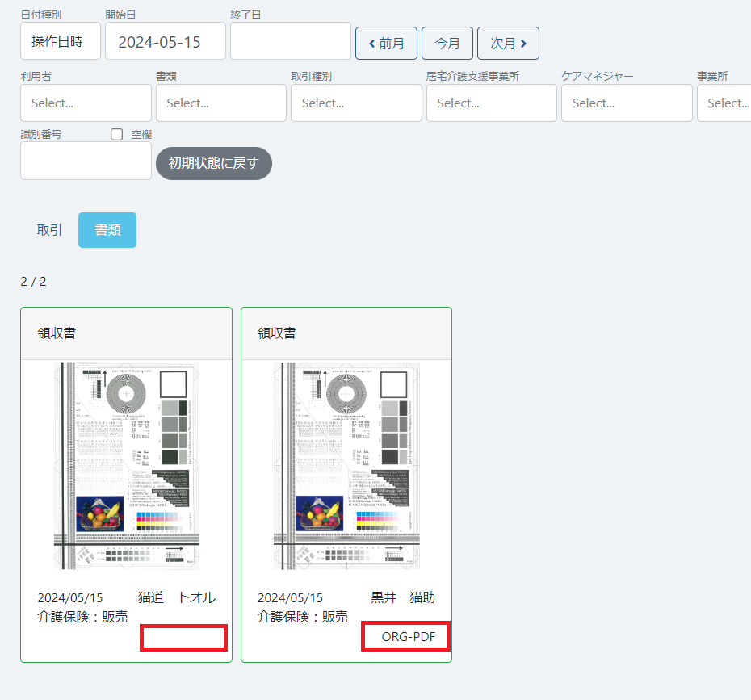
Task: Click the 識別番号 input field
Action: (86, 161)
